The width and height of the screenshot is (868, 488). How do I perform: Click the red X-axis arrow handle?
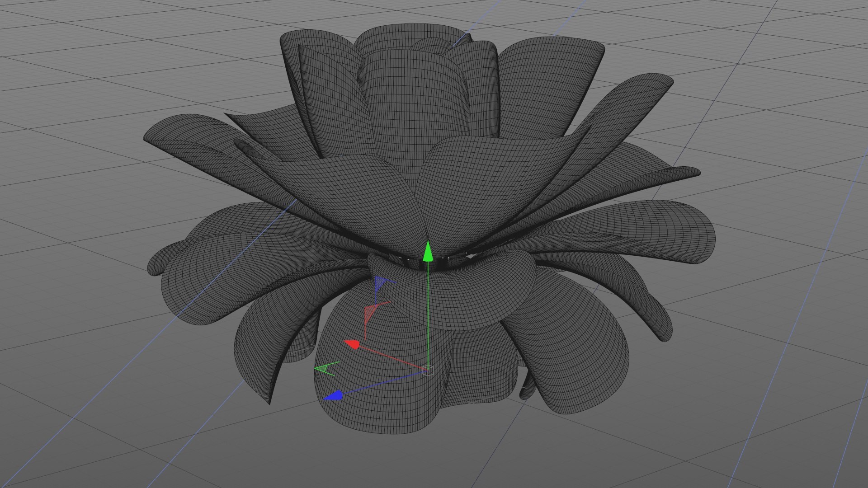[x=352, y=344]
